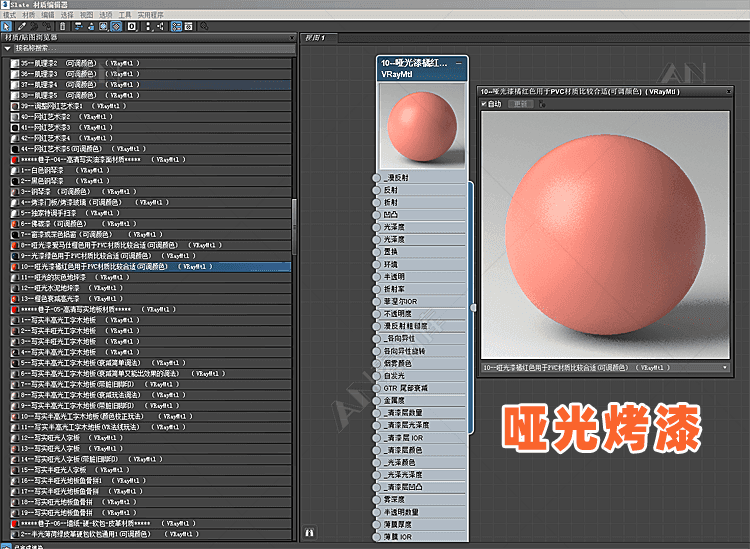Click the large rendered sphere preview
750x549 pixels.
tap(605, 235)
